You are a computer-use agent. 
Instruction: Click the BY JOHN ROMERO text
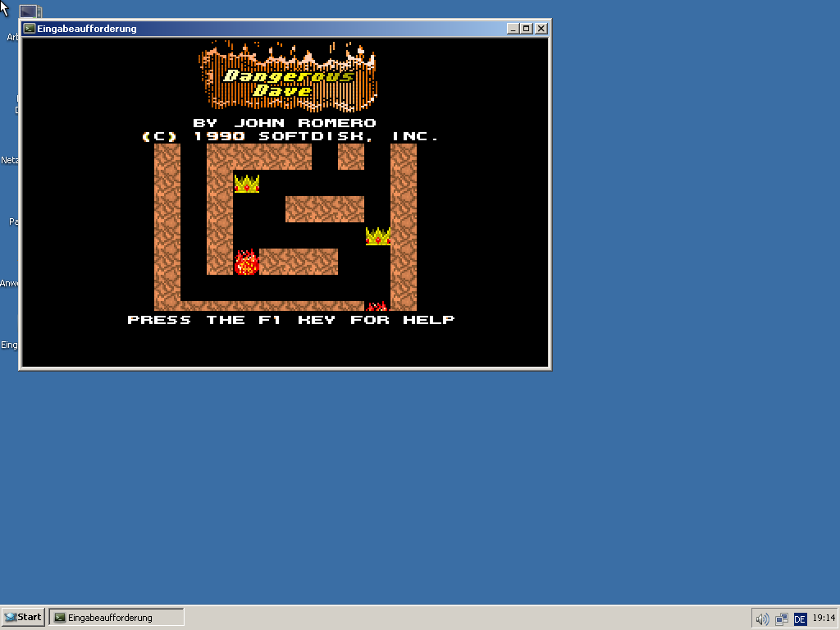tap(285, 123)
